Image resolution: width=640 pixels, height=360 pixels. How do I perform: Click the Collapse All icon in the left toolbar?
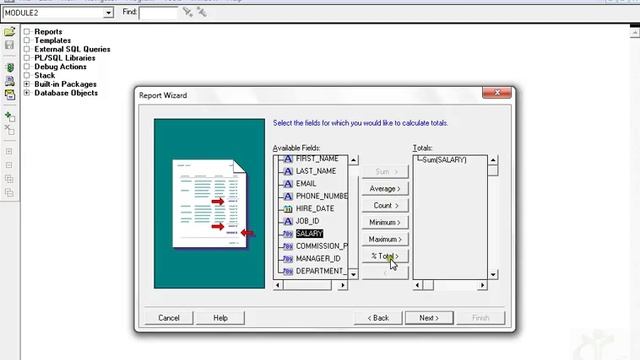(x=9, y=192)
